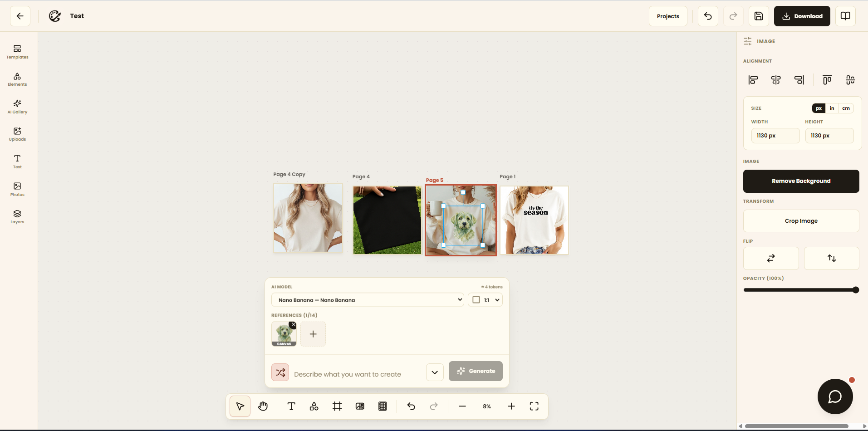The height and width of the screenshot is (431, 868).
Task: Align selection to the left
Action: click(753, 80)
